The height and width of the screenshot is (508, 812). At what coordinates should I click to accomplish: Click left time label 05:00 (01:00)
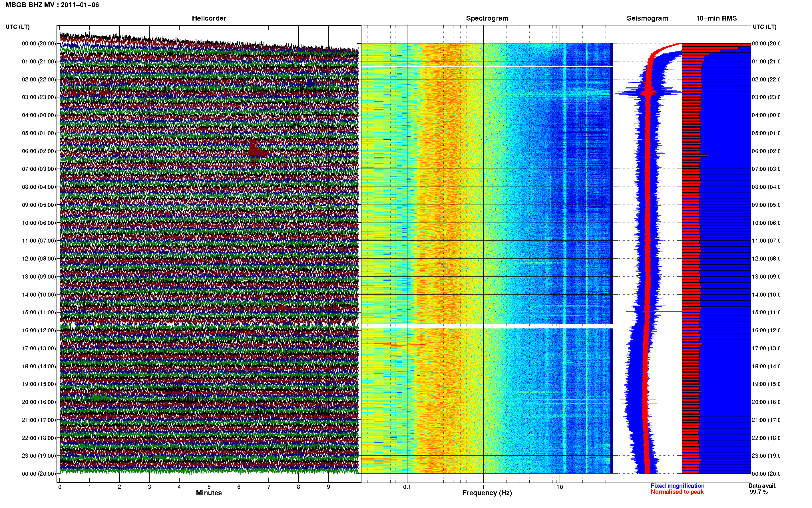39,133
